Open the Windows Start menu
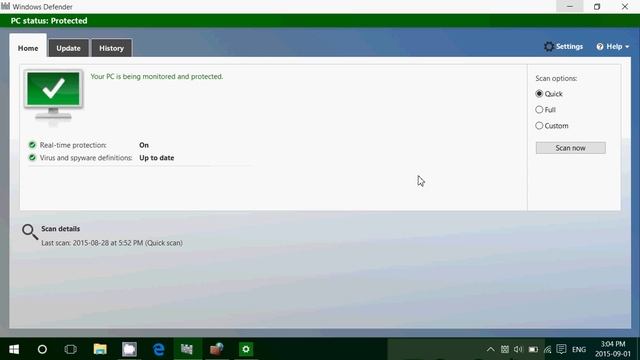This screenshot has height=360, width=640. tap(14, 349)
